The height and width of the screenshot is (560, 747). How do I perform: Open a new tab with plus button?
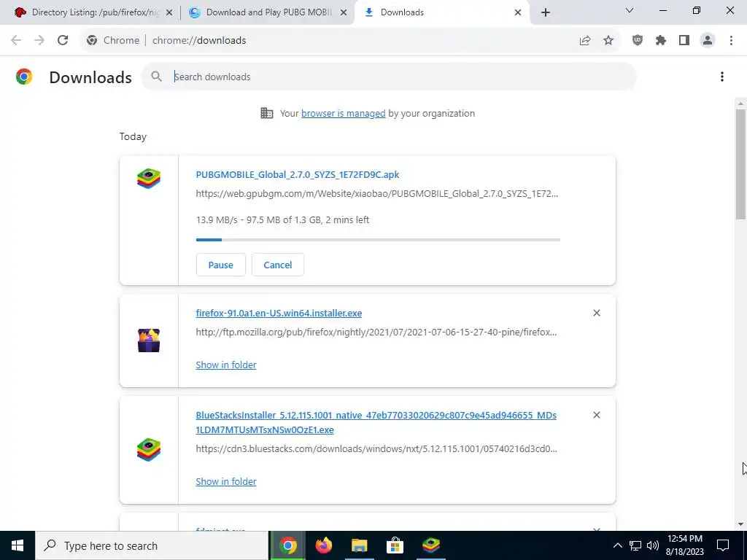546,12
